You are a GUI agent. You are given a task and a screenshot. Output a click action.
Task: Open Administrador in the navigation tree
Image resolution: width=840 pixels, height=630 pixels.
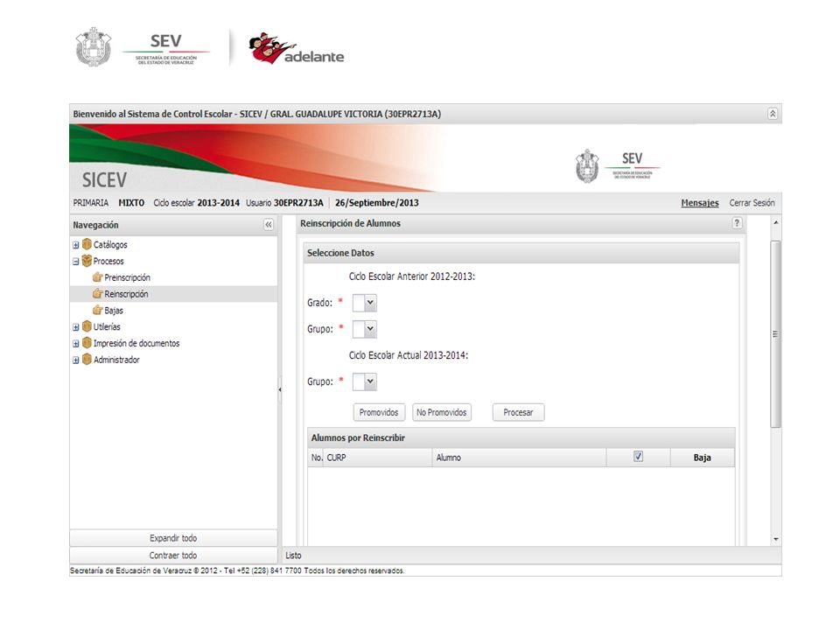coord(116,360)
